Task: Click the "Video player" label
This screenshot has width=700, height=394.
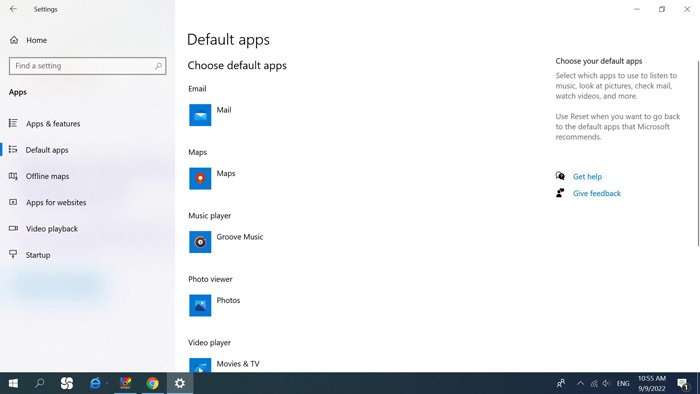Action: pos(209,342)
